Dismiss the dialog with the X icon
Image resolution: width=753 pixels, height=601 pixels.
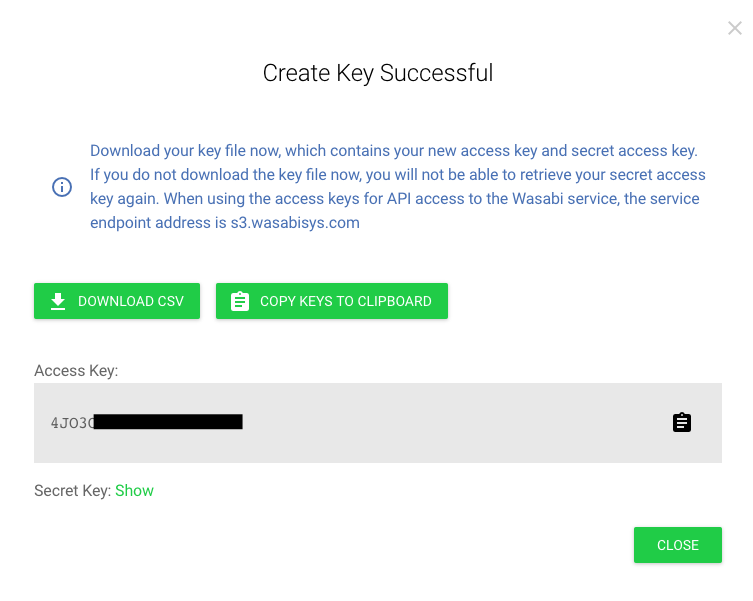click(734, 28)
